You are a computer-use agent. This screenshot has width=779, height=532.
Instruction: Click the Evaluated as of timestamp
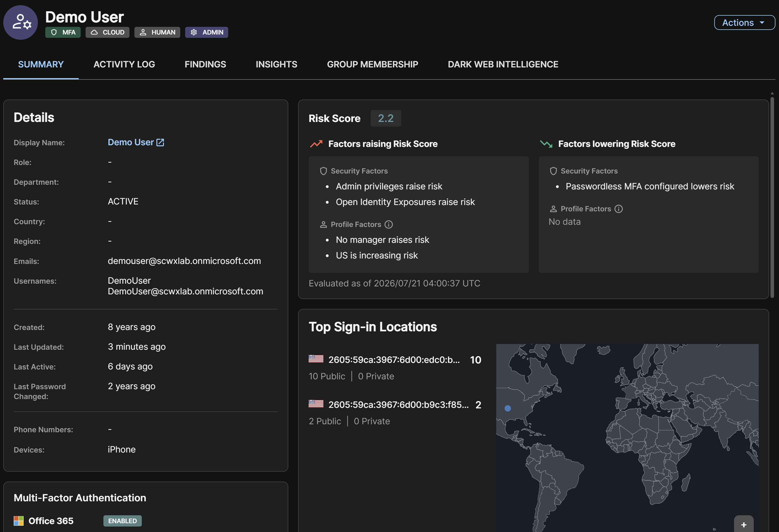coord(394,283)
